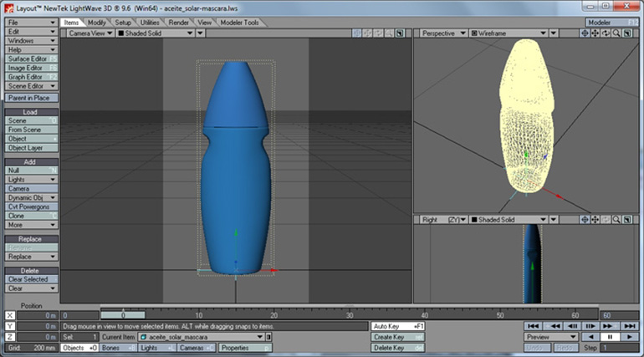Image resolution: width=644 pixels, height=357 pixels.
Task: Toggle Auto Key on or off
Action: pos(397,326)
